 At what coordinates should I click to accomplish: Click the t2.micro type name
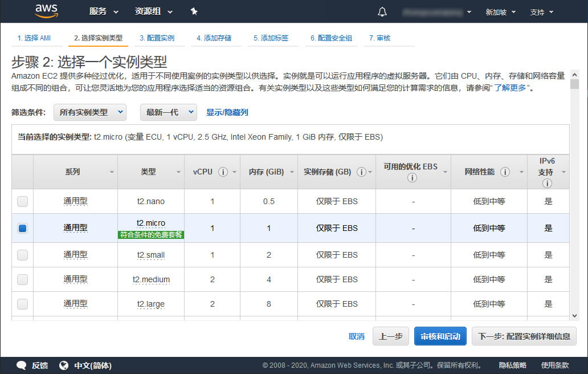151,223
